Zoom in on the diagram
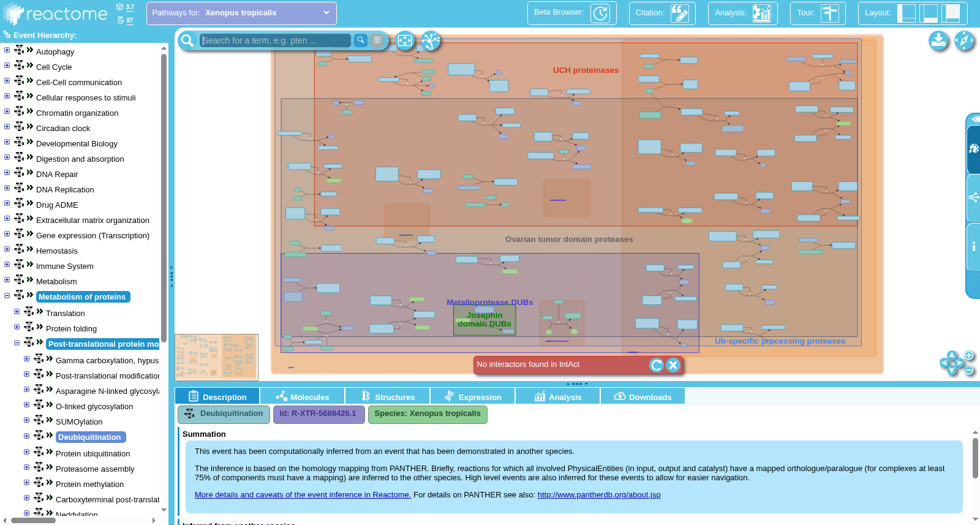Screen dimensions: 980x525 pyautogui.click(x=969, y=355)
